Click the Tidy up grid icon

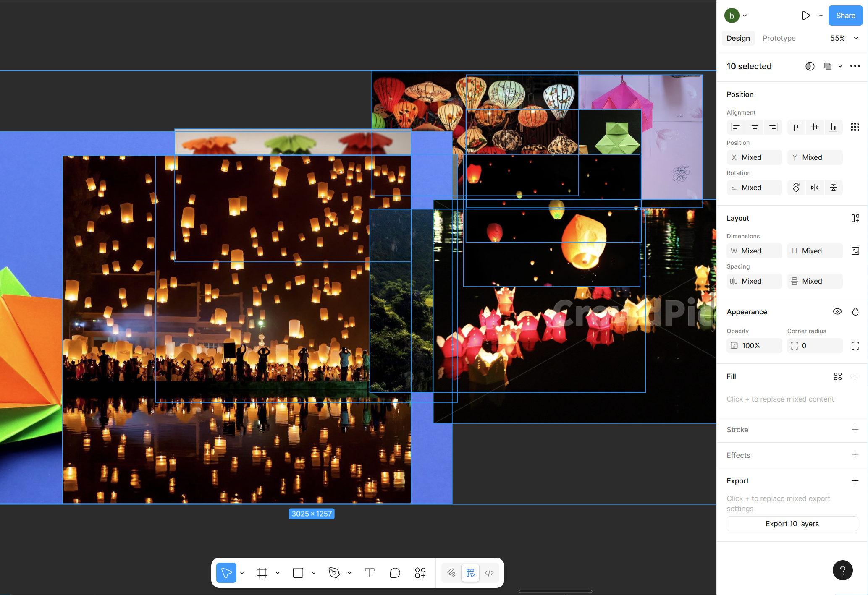tap(855, 127)
